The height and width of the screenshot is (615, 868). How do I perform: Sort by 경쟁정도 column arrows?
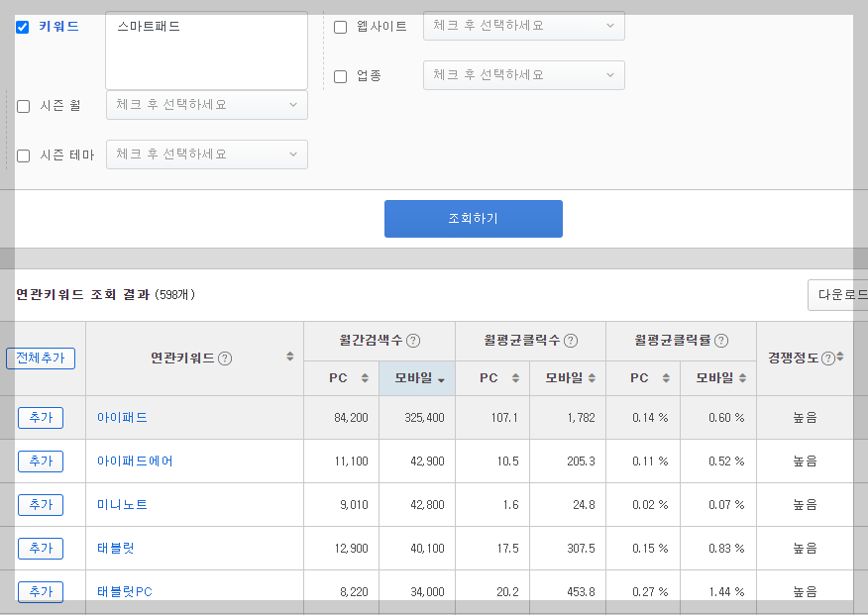(840, 357)
